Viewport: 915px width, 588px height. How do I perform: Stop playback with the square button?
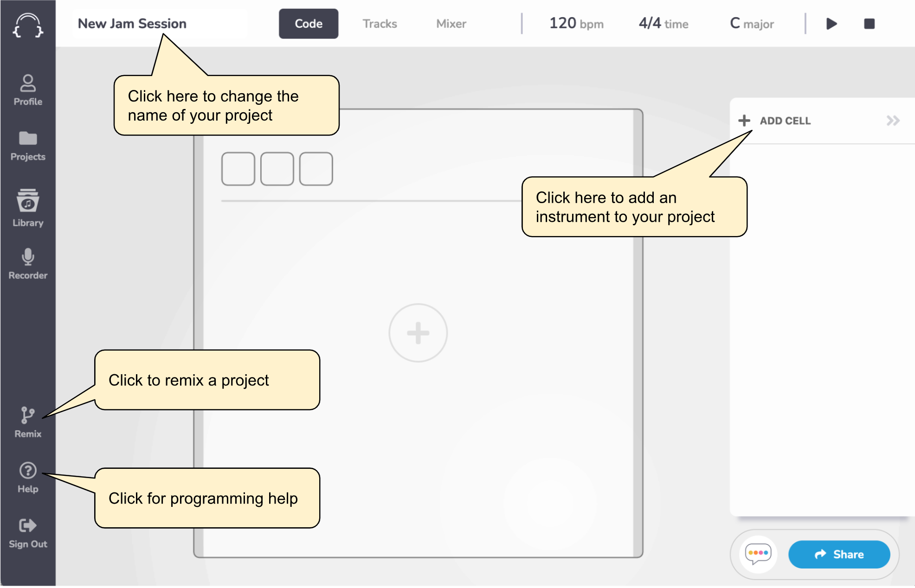[870, 24]
